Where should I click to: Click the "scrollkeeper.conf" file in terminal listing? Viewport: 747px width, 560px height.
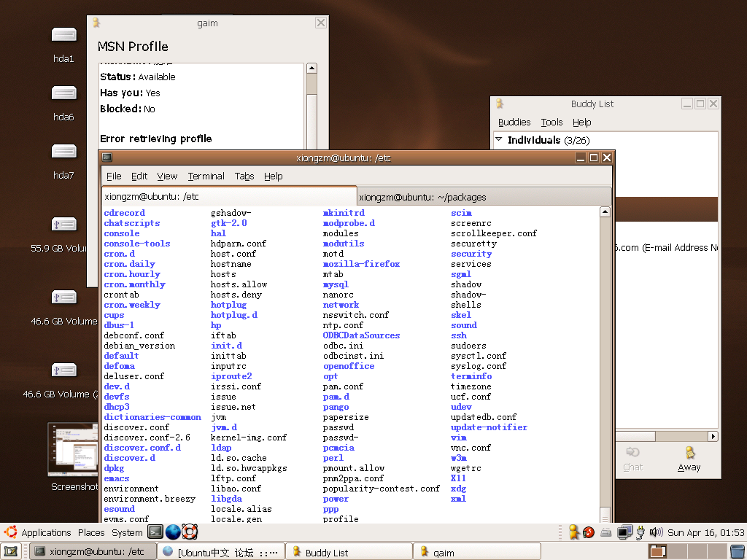click(494, 233)
